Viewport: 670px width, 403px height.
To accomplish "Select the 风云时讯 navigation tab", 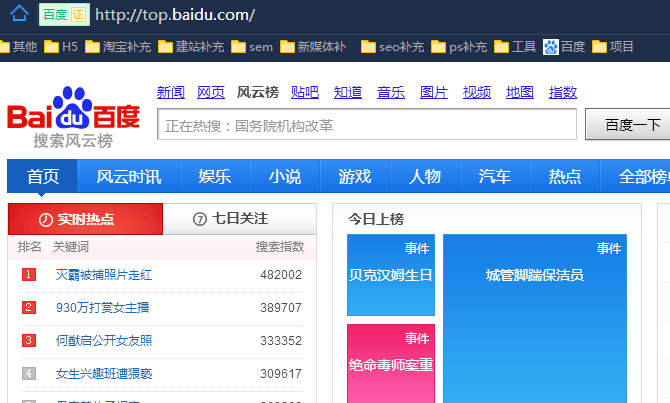I will (129, 176).
